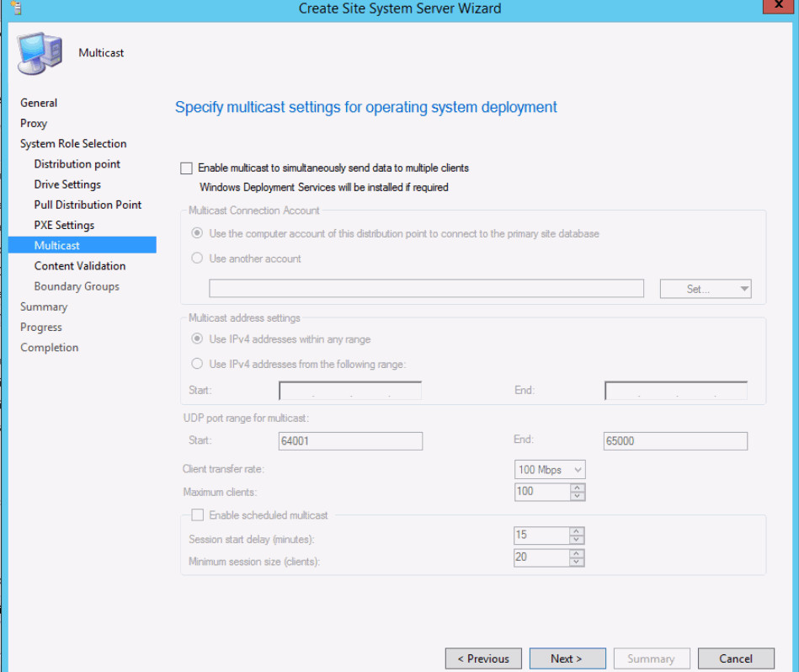This screenshot has width=799, height=672.
Task: Click the Cancel button
Action: coord(736,659)
